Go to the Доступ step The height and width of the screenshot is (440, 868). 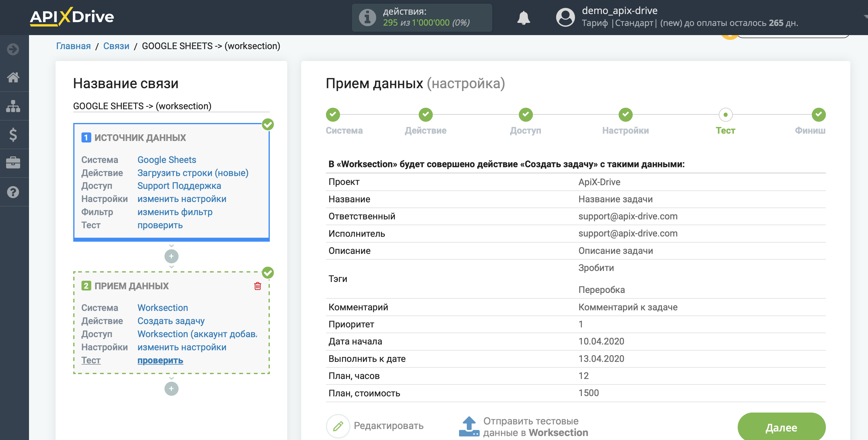pyautogui.click(x=526, y=115)
